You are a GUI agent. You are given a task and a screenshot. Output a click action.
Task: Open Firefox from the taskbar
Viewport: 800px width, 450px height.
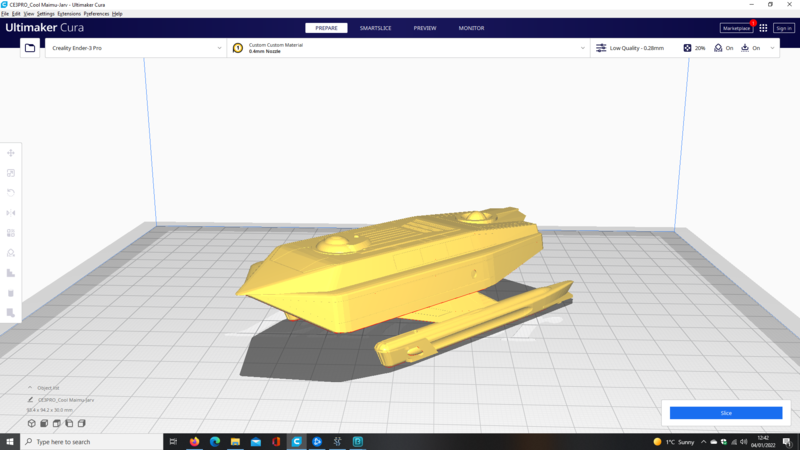point(194,442)
